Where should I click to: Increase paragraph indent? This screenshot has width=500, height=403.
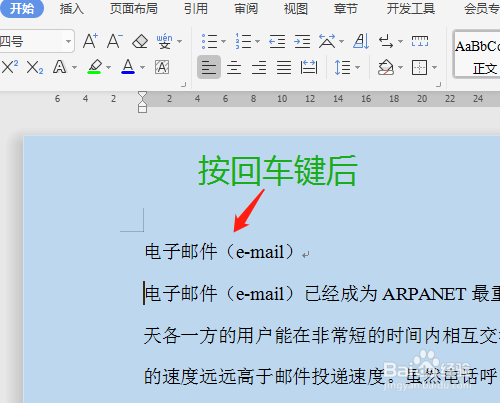pyautogui.click(x=302, y=41)
